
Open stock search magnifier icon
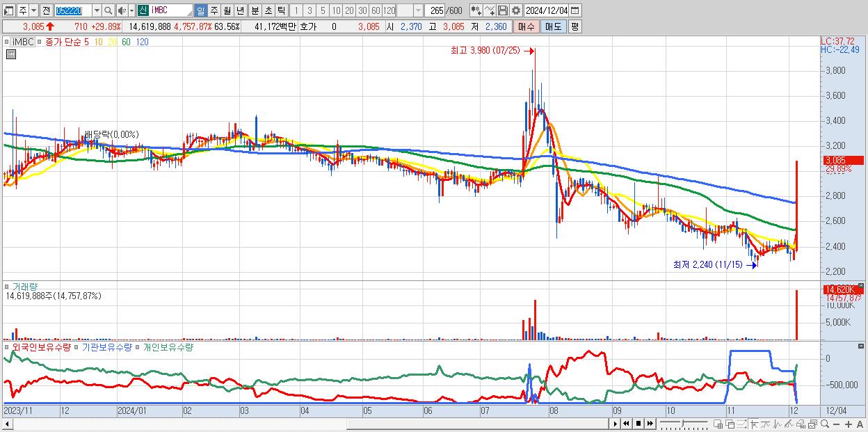click(x=108, y=10)
